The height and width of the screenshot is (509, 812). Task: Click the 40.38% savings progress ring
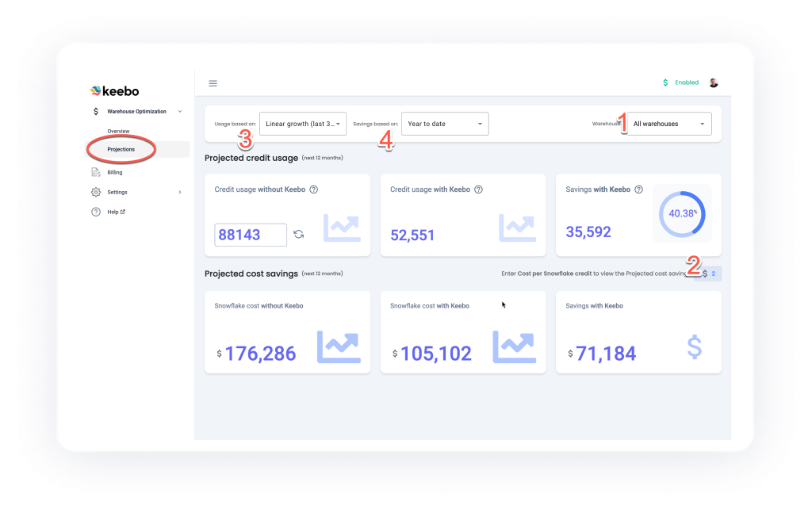(682, 214)
